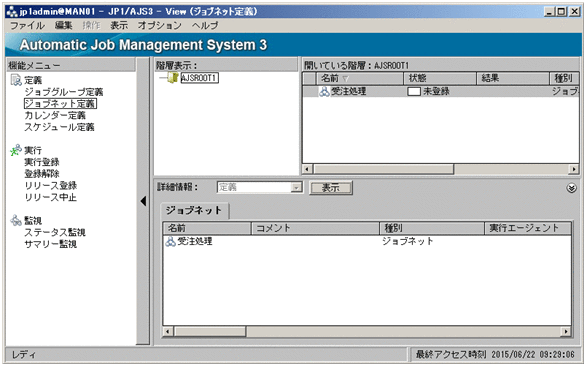Click リリース登録 in function menu

pyautogui.click(x=51, y=186)
